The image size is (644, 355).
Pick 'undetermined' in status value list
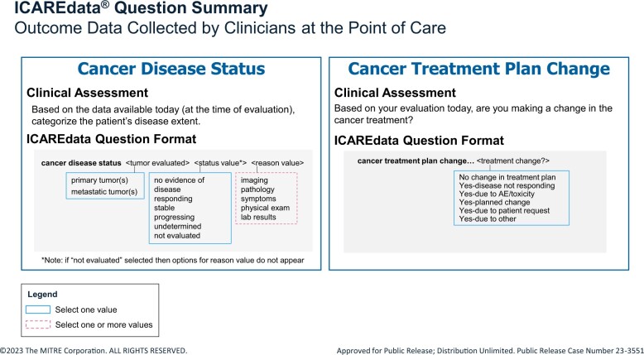(x=177, y=226)
